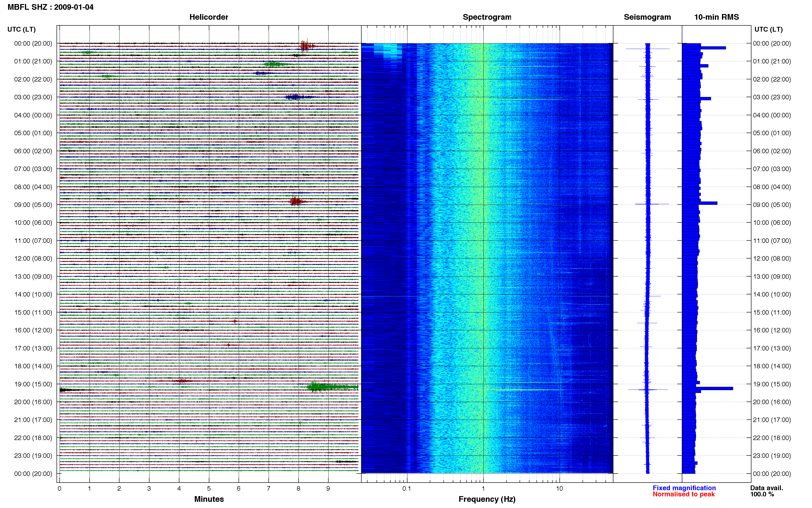Screen dimensions: 812x508
Task: Click the UTC (LT) label beside the 10-min RMS panel
Action: 768,29
